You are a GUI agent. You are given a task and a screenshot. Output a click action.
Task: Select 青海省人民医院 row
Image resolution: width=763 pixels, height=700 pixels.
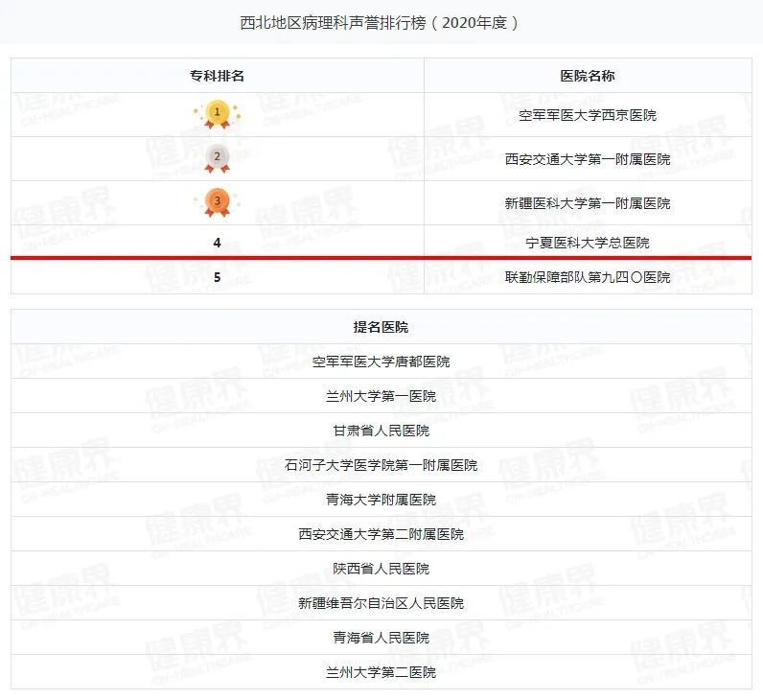pos(381,638)
